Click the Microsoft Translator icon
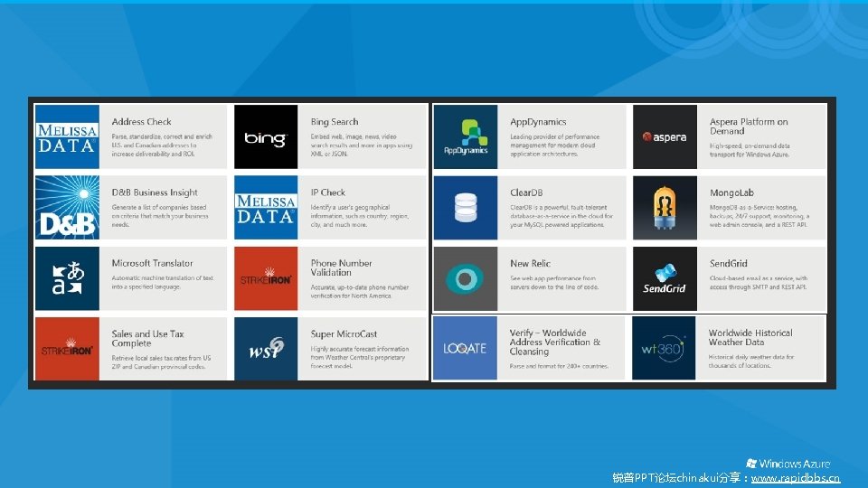 coord(67,278)
